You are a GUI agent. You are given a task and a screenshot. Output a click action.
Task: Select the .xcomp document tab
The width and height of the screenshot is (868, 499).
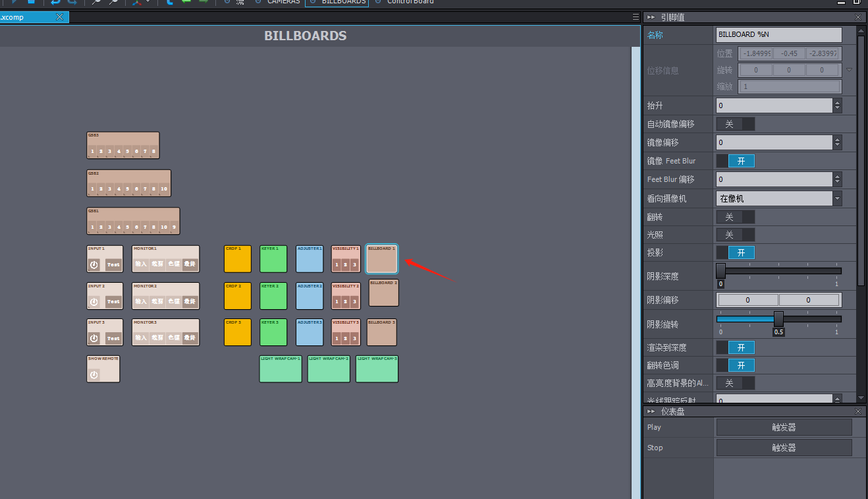33,17
